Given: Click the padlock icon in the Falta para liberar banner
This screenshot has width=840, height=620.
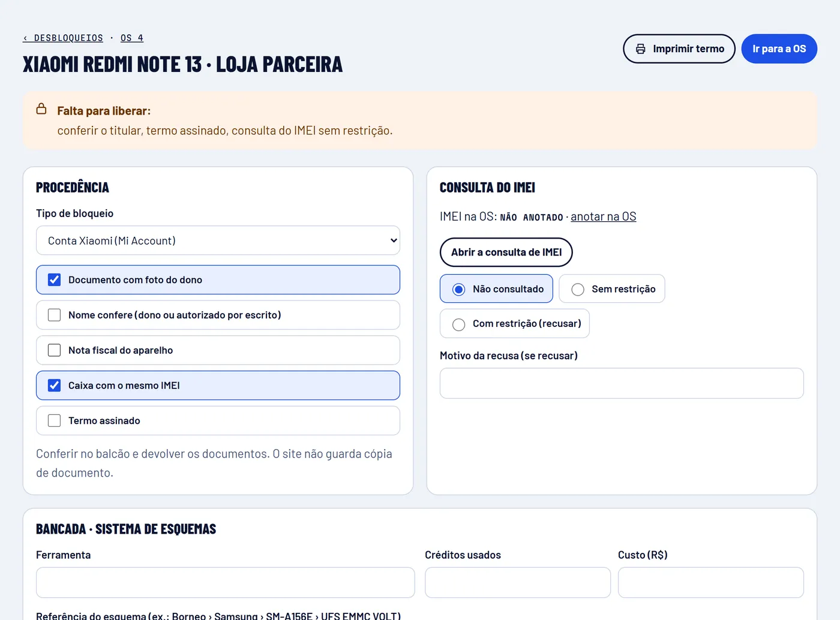Looking at the screenshot, I should (x=41, y=109).
